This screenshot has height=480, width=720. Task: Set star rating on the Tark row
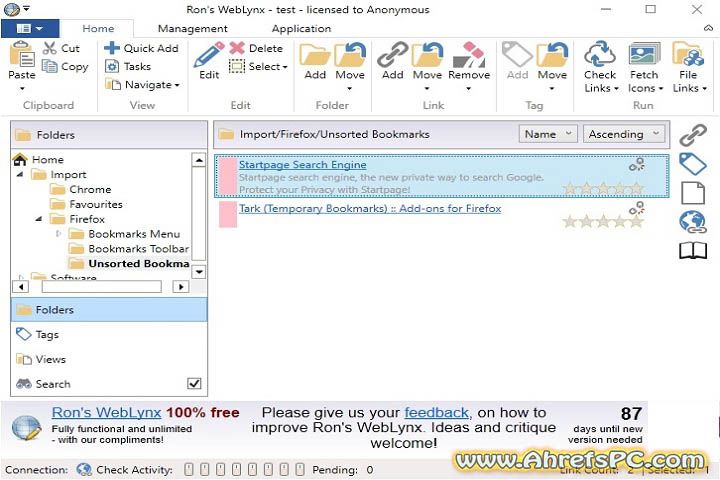point(603,222)
